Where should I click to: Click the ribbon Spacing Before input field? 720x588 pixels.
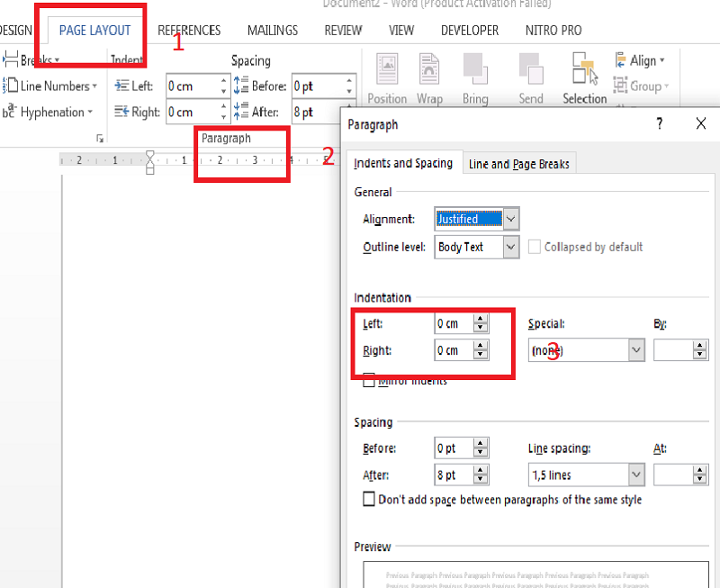point(323,86)
